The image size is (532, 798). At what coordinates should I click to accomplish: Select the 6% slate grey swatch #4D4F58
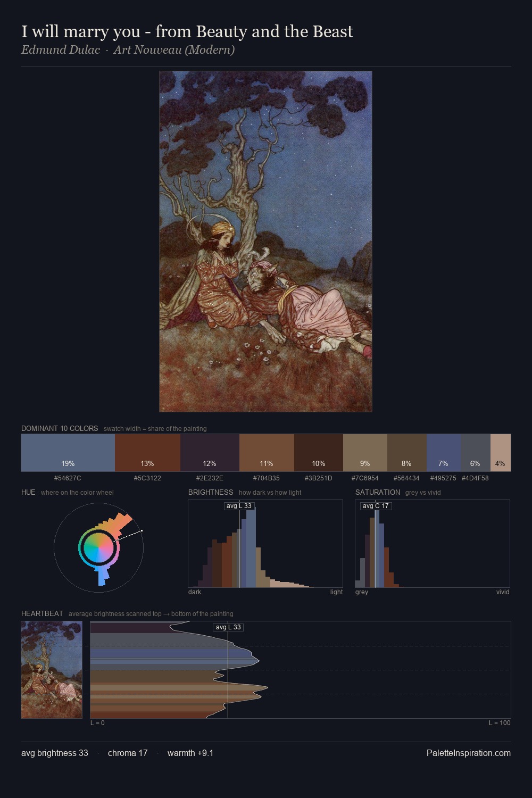(x=475, y=453)
